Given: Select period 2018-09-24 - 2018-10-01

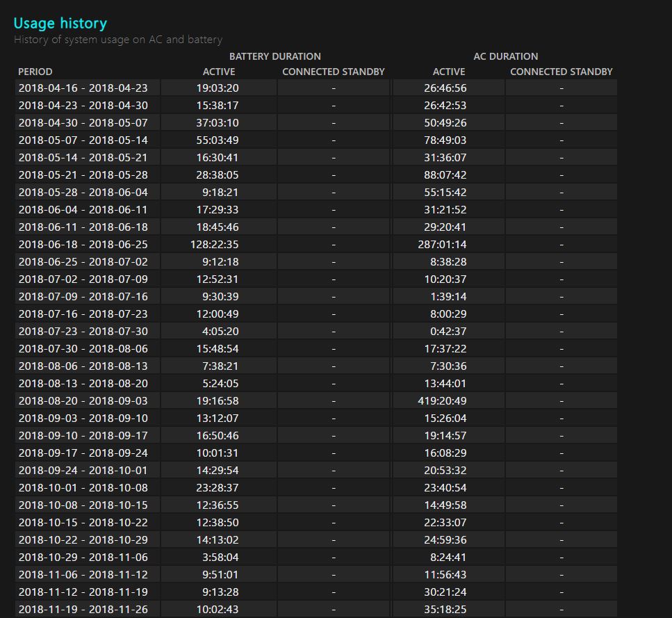Looking at the screenshot, I should [x=83, y=470].
